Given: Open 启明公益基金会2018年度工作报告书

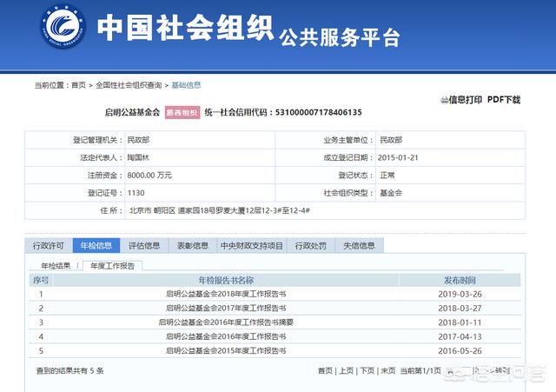Looking at the screenshot, I should 225,295.
